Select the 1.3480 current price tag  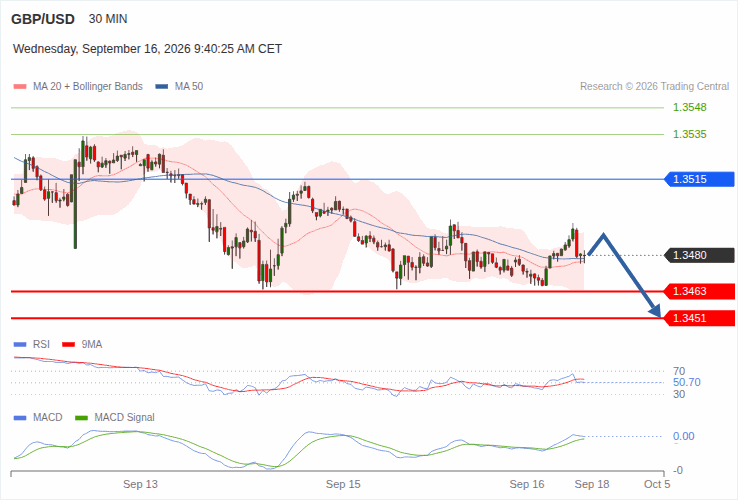pos(699,256)
